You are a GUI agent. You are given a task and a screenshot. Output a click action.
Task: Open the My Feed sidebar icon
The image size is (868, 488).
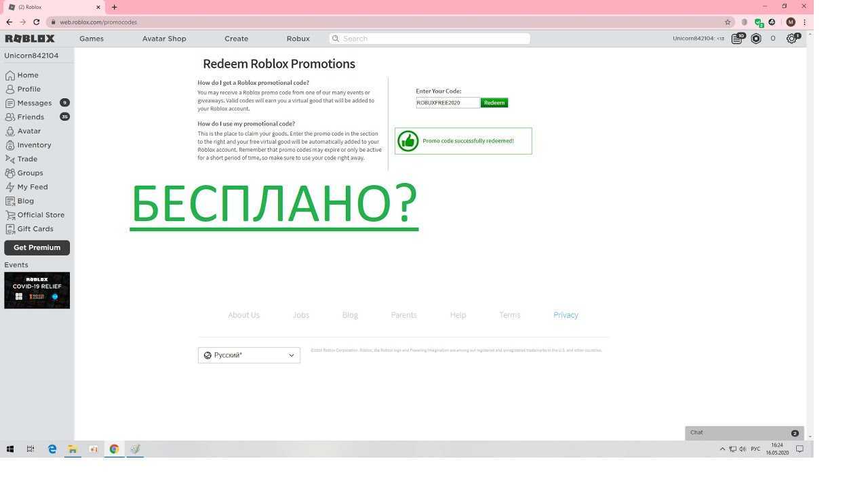click(9, 187)
